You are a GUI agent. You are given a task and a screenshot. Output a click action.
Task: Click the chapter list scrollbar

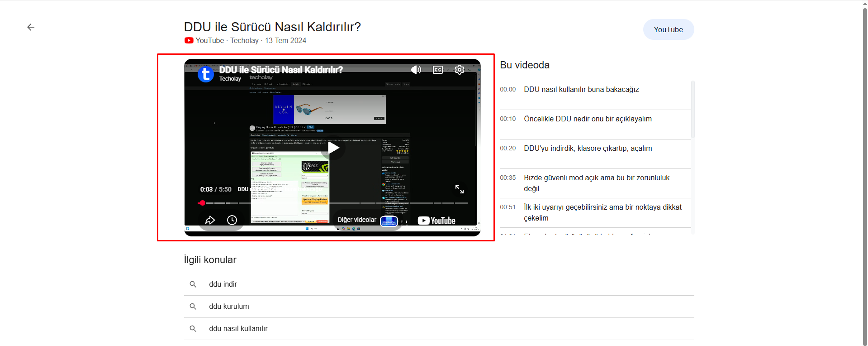coord(693,110)
